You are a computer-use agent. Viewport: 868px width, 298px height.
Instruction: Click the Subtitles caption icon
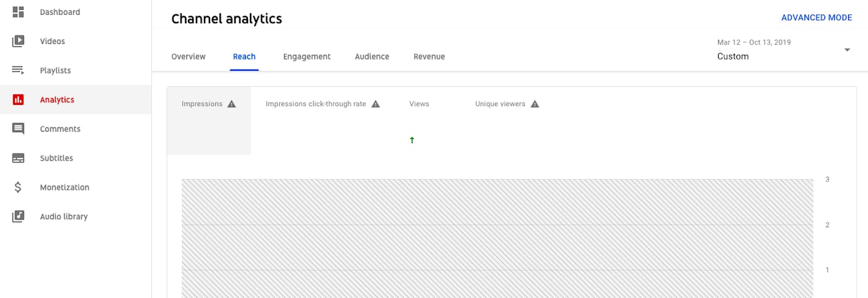[19, 158]
